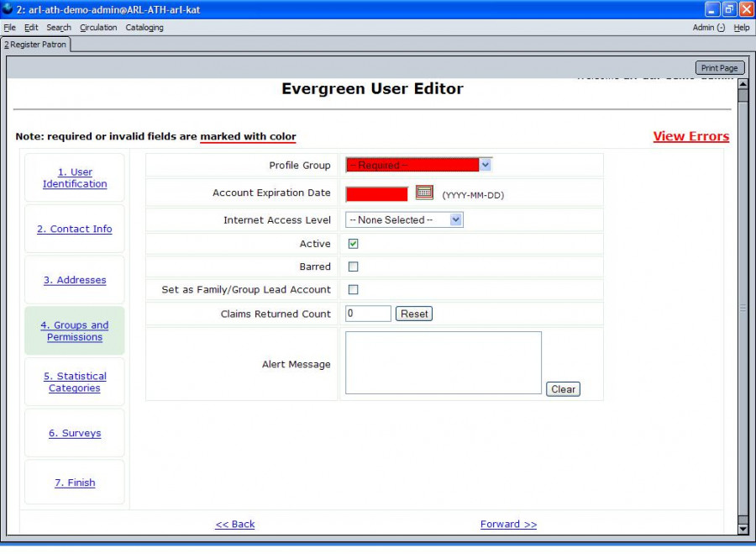This screenshot has height=554, width=756.
Task: Open the View Errors link
Action: tap(690, 136)
